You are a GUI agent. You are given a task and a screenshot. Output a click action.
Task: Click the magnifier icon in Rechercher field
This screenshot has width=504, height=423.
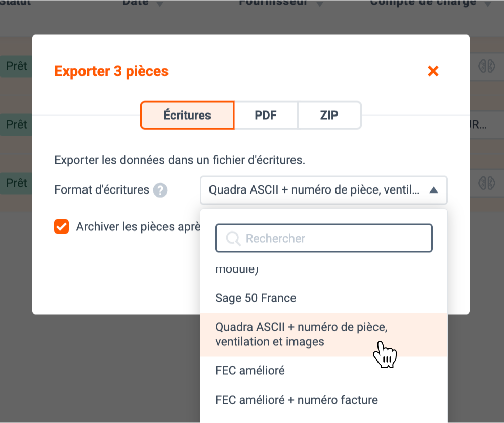pyautogui.click(x=233, y=239)
